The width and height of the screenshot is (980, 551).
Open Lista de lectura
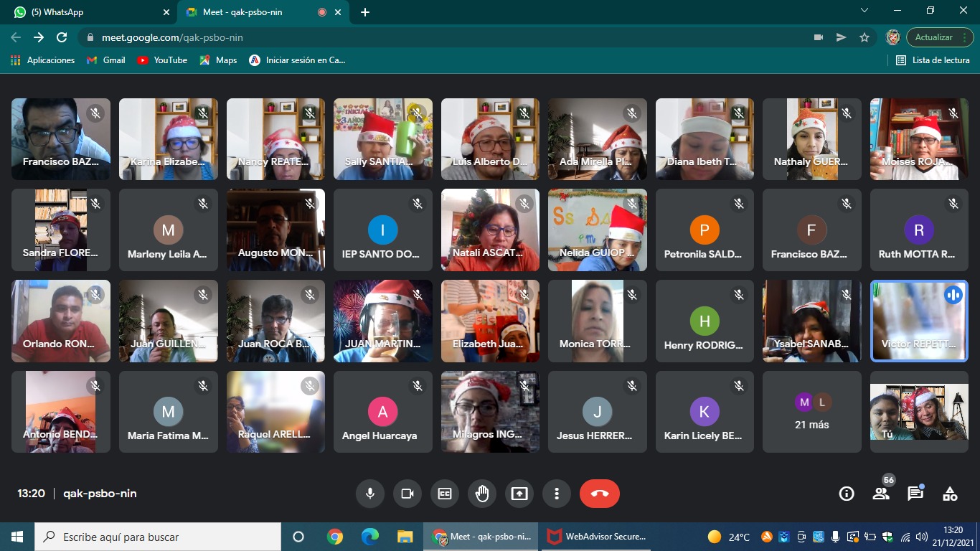click(x=933, y=60)
